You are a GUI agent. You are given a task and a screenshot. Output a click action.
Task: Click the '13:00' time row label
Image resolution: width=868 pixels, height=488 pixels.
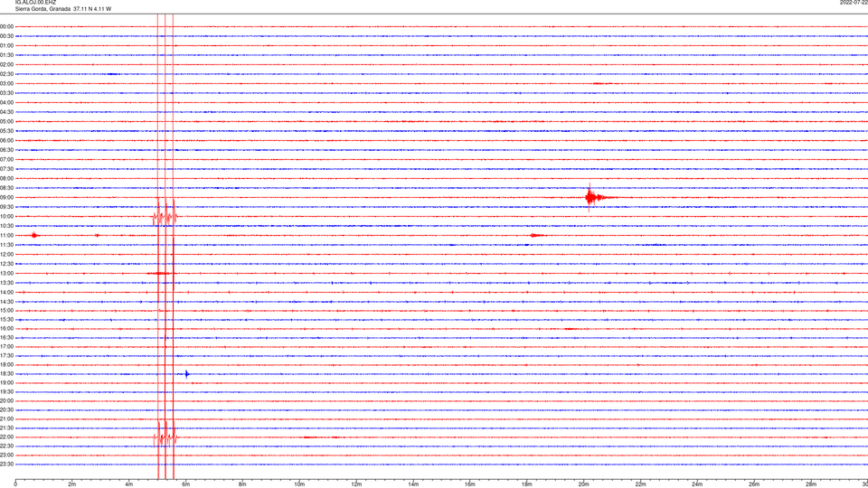click(6, 273)
